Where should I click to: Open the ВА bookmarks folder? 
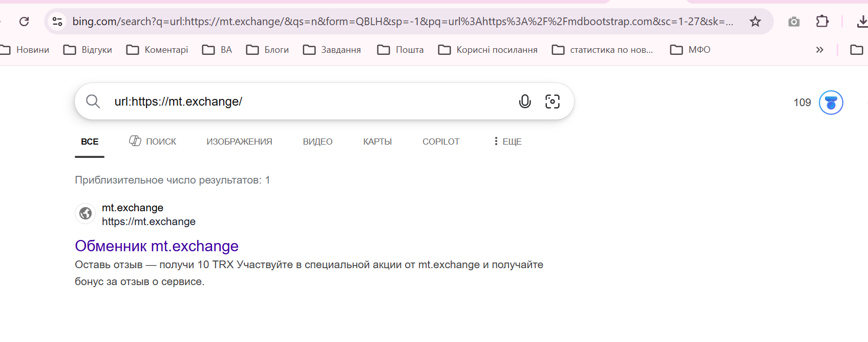click(217, 50)
